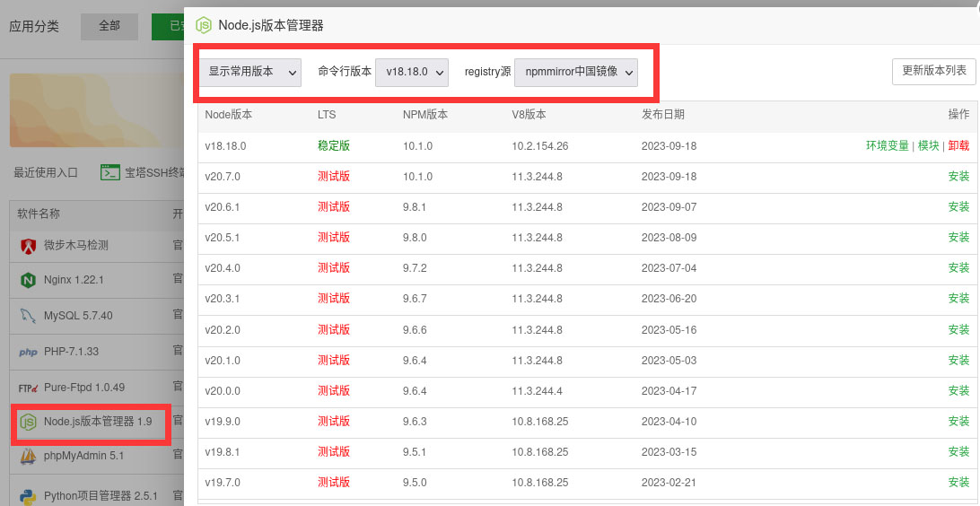Click the Pure-Ftpd 1.0.49 icon

28,388
